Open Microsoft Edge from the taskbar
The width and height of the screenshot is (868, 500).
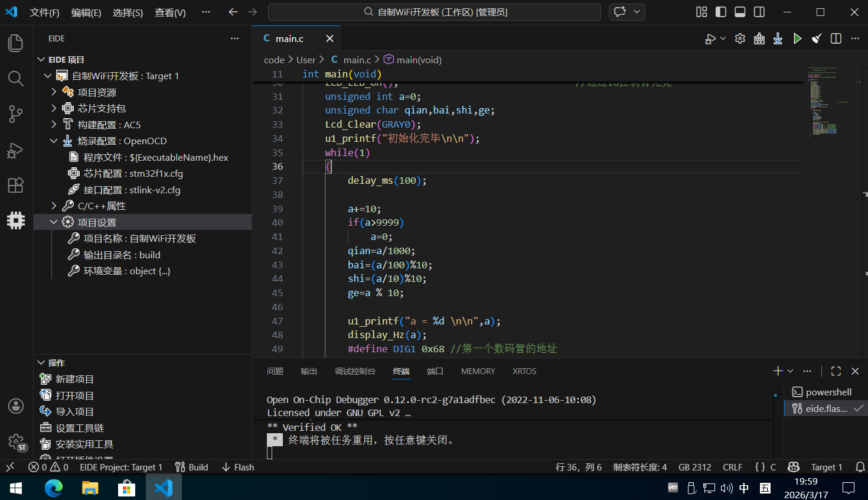[54, 488]
